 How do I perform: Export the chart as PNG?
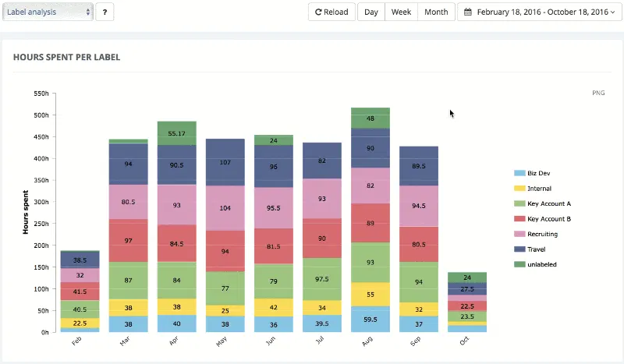598,93
